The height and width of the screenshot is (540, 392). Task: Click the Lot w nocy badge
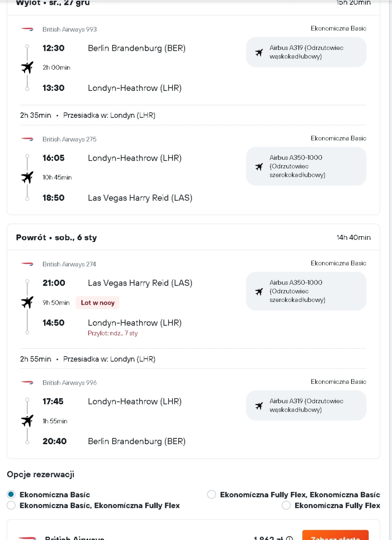coord(98,303)
